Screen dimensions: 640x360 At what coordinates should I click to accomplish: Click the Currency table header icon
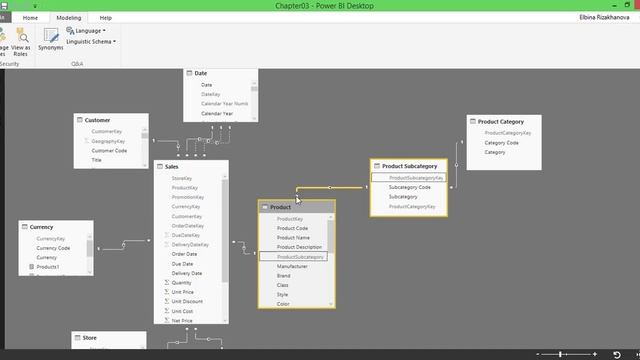pos(24,227)
